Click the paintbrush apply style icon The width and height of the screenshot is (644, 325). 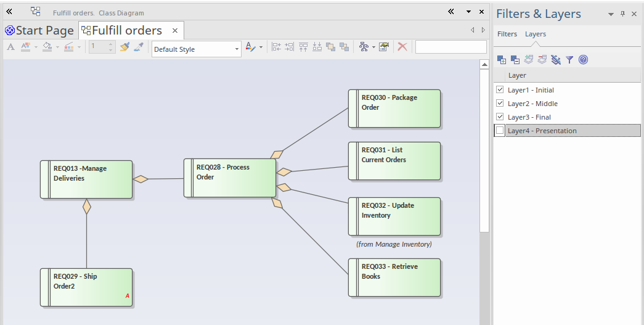coord(125,47)
